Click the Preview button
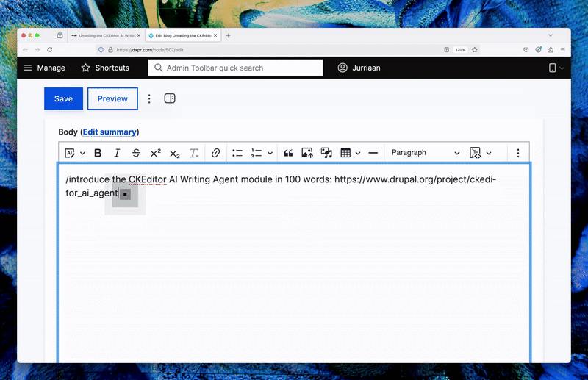588x380 pixels. 112,98
